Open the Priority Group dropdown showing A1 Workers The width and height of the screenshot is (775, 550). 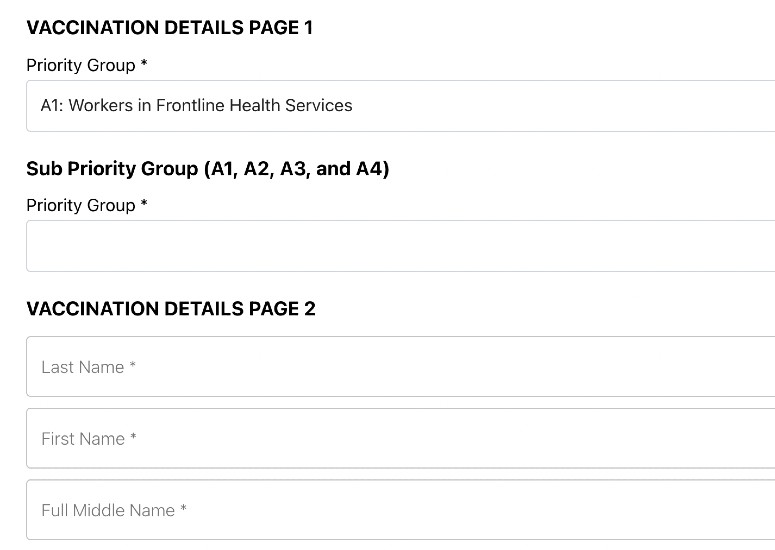400,106
